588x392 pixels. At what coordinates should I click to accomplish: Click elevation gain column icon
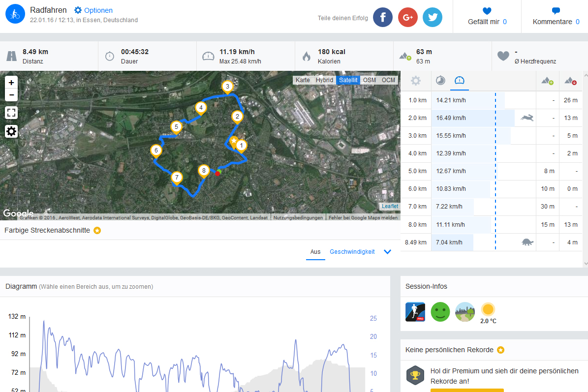coord(548,81)
